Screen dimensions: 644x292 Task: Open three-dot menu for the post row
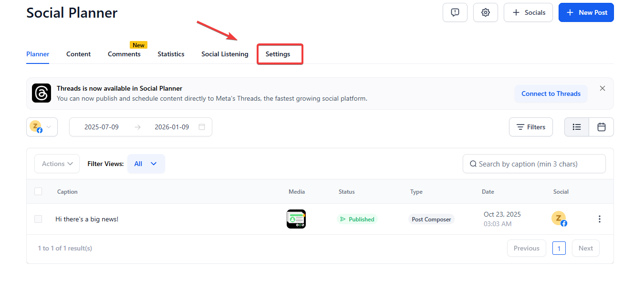(599, 219)
